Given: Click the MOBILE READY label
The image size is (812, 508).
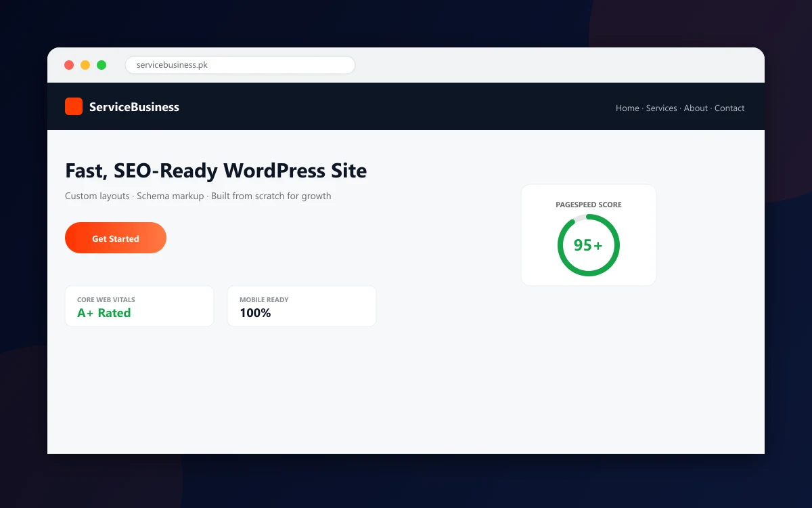Looking at the screenshot, I should coord(264,299).
